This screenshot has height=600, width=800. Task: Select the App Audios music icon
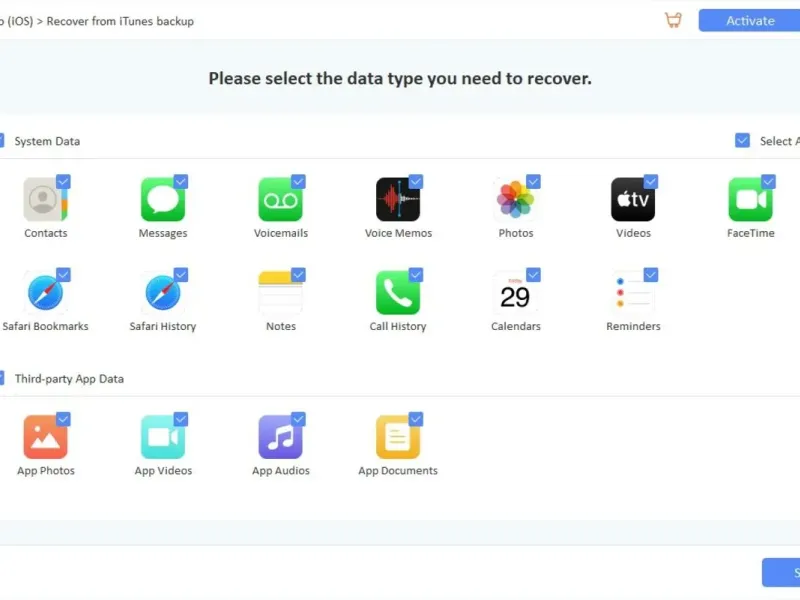coord(281,437)
